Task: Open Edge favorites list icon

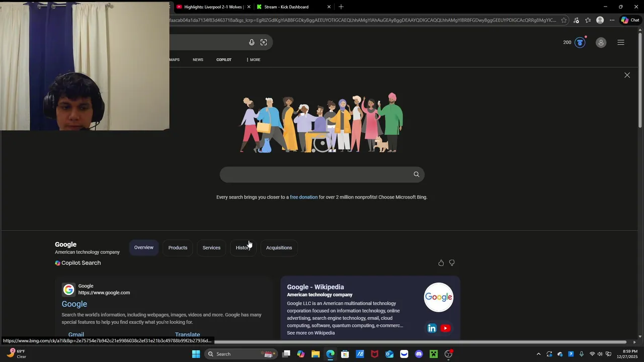Action: click(588, 20)
